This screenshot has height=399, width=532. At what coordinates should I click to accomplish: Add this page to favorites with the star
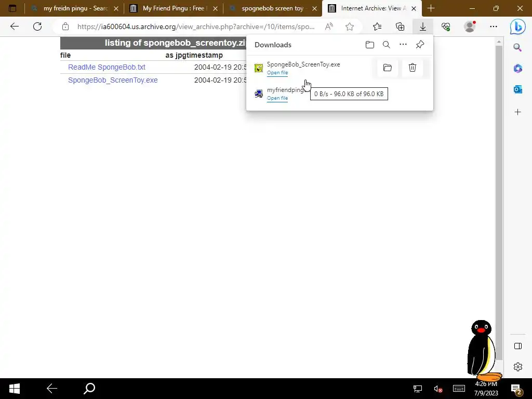point(350,26)
